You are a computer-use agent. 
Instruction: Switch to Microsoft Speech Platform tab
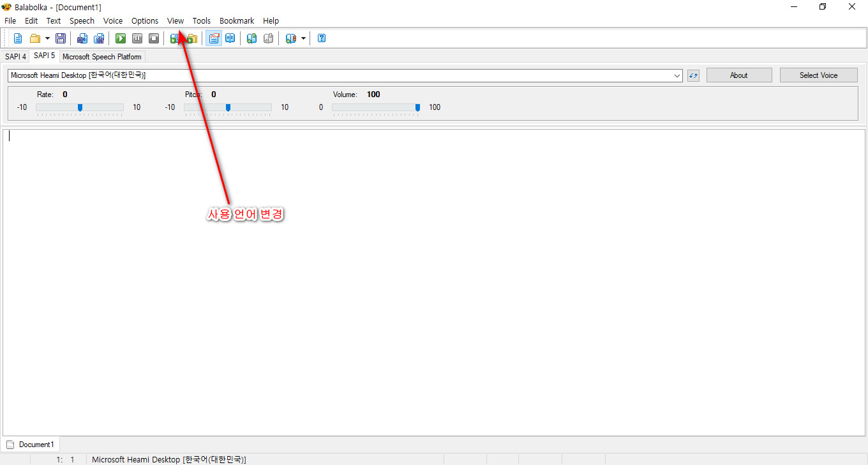coord(102,57)
